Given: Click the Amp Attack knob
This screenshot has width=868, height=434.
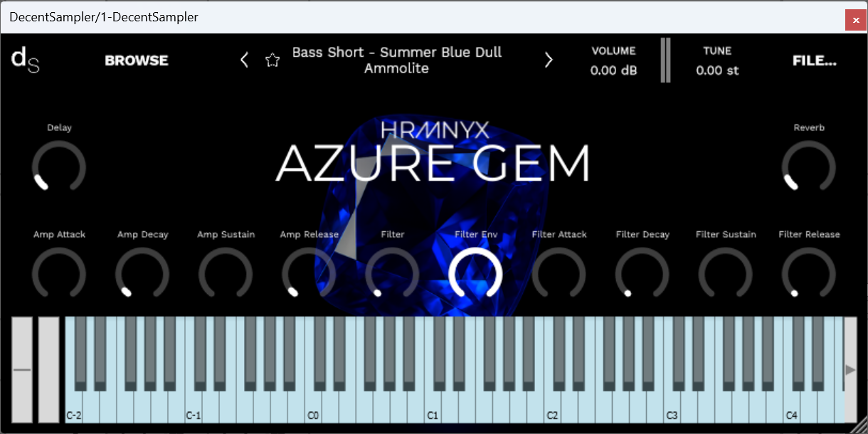Looking at the screenshot, I should [x=59, y=275].
